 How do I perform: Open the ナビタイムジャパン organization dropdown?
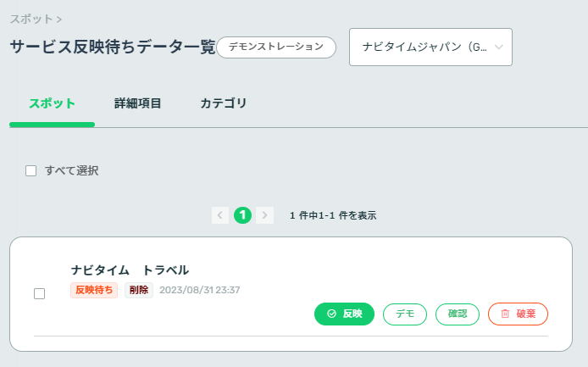[x=430, y=47]
